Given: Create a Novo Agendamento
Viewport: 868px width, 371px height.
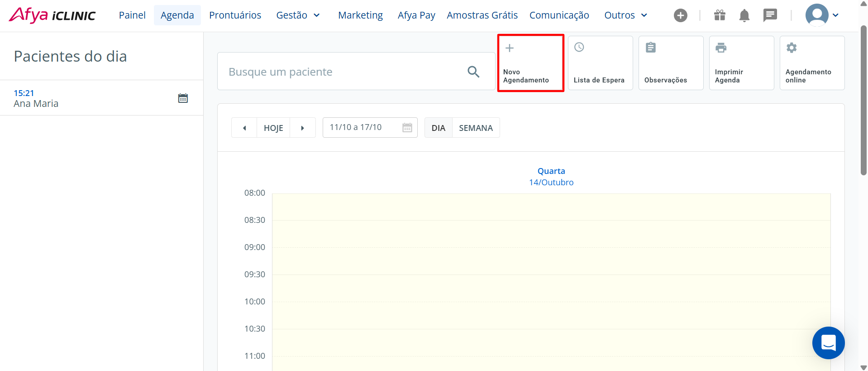Looking at the screenshot, I should [530, 63].
